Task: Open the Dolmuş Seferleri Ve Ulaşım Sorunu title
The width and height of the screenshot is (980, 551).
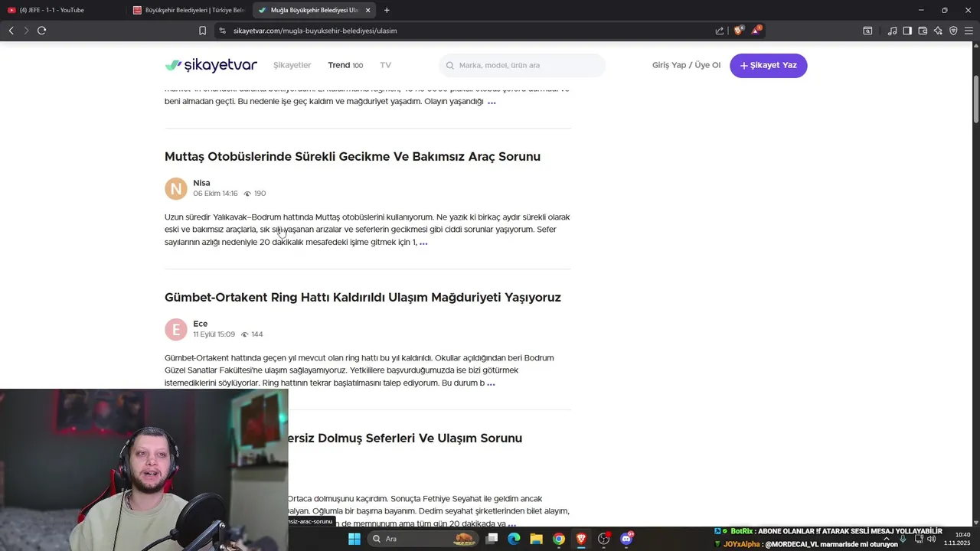Action: (x=405, y=438)
